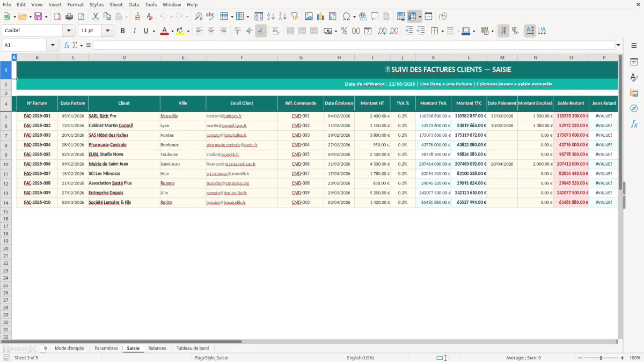
Task: Click the Add Decimal Place icon
Action: tap(382, 31)
